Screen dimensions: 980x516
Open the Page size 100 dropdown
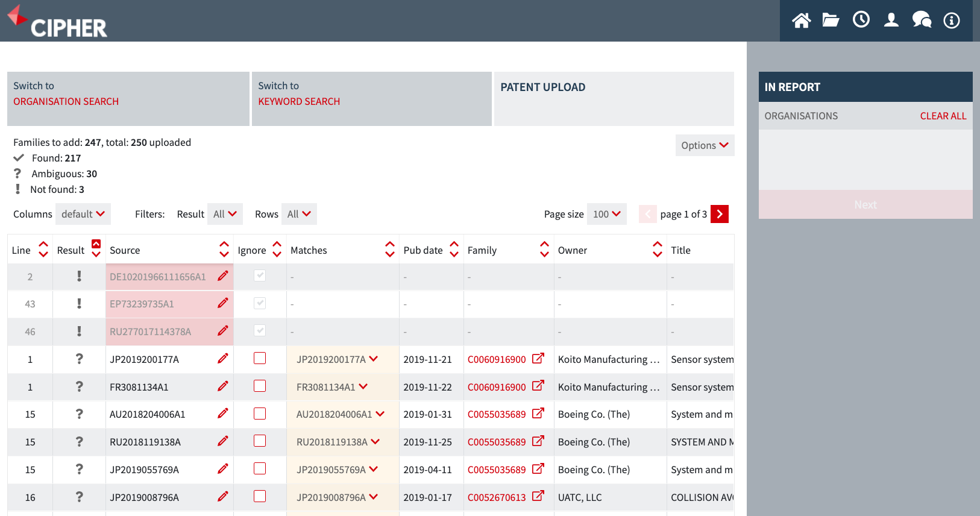pos(607,214)
